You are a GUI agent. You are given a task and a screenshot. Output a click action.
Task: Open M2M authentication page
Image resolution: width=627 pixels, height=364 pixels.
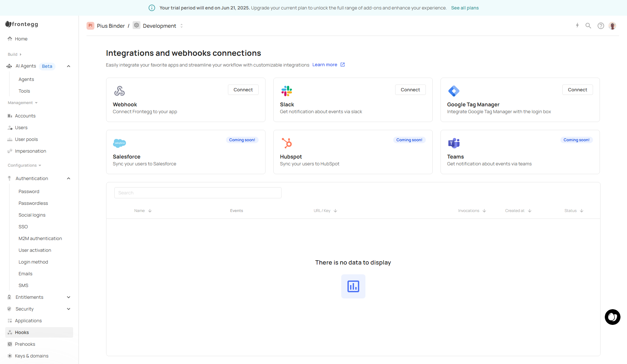pyautogui.click(x=40, y=238)
